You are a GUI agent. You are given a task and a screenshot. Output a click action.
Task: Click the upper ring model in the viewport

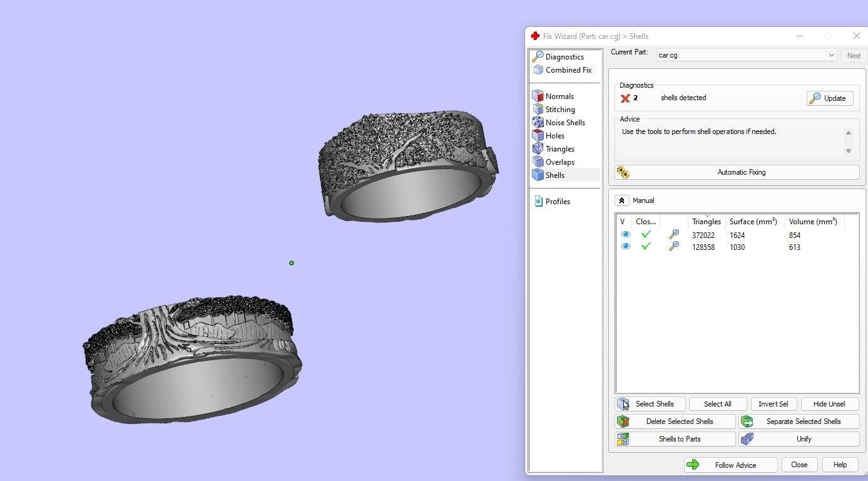point(409,166)
